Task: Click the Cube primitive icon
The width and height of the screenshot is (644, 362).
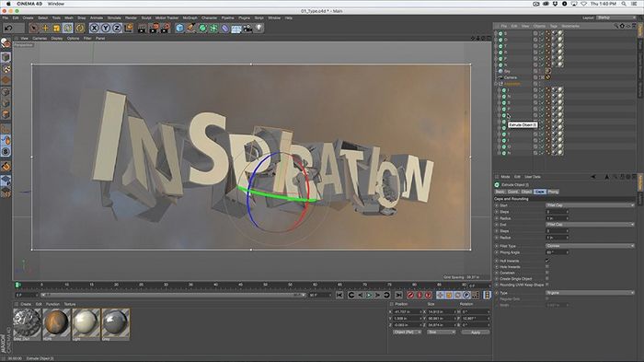Action: click(179, 28)
